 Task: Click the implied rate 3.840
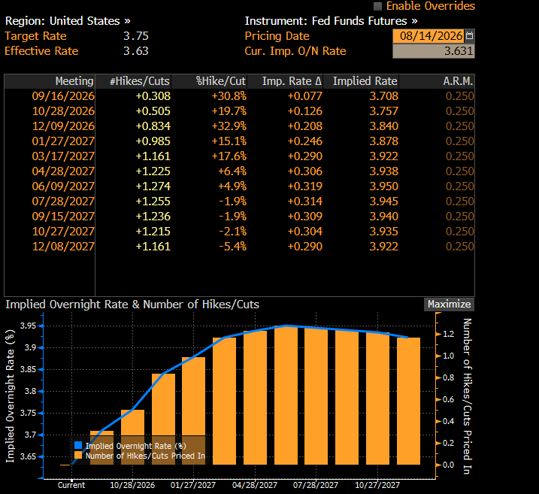(384, 126)
